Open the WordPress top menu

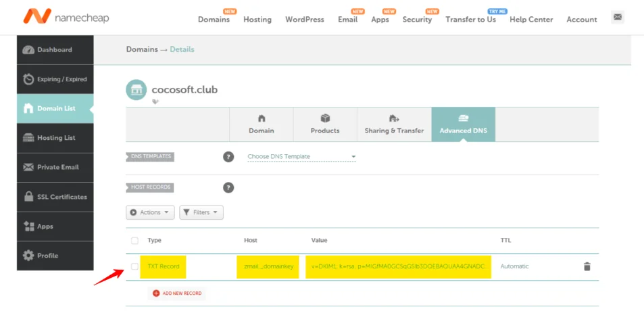click(x=305, y=20)
